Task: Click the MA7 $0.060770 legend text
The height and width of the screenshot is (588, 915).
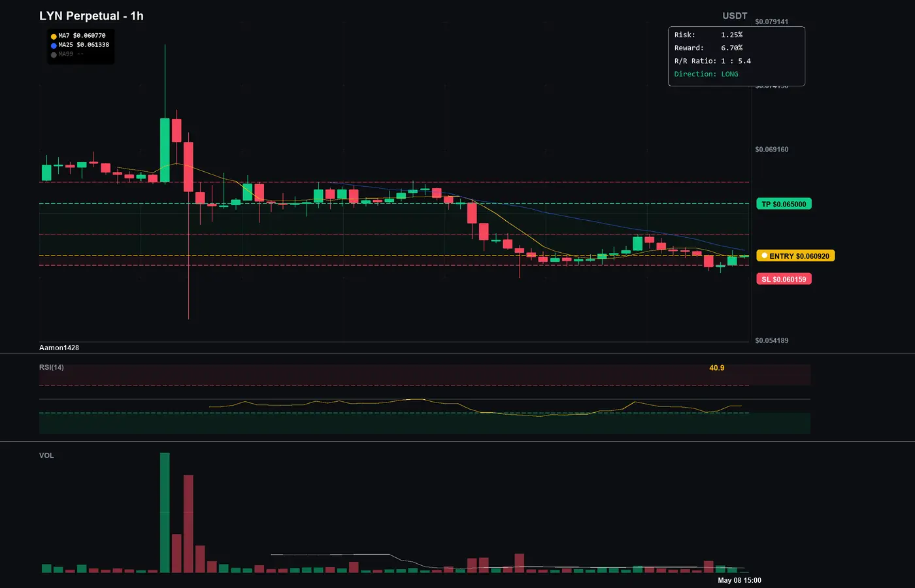Action: (x=82, y=36)
